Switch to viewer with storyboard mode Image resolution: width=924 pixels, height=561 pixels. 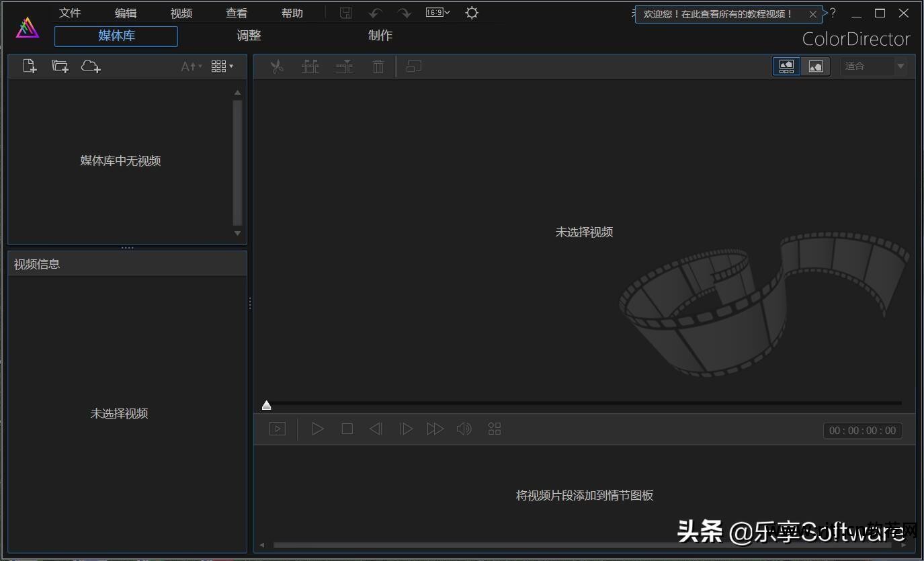click(x=786, y=66)
